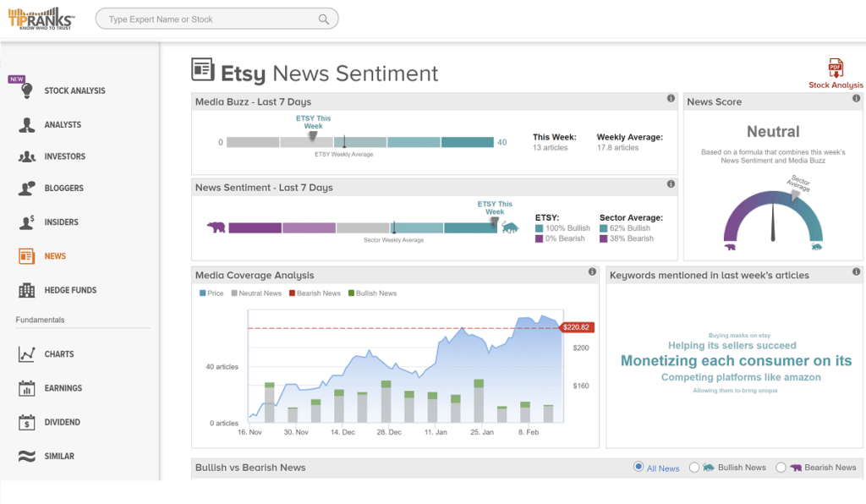Click the Similar approx-sign icon

26,456
